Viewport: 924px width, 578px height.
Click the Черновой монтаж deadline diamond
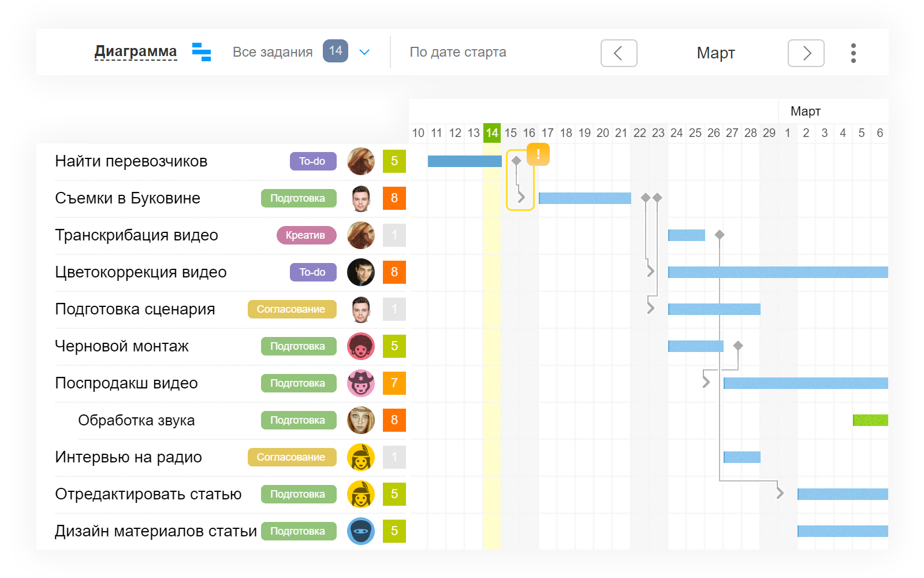(738, 346)
